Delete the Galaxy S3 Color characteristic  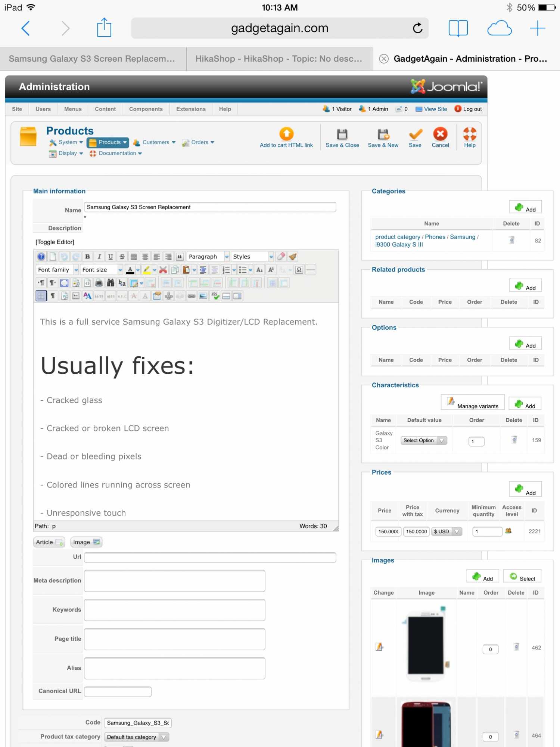[514, 440]
